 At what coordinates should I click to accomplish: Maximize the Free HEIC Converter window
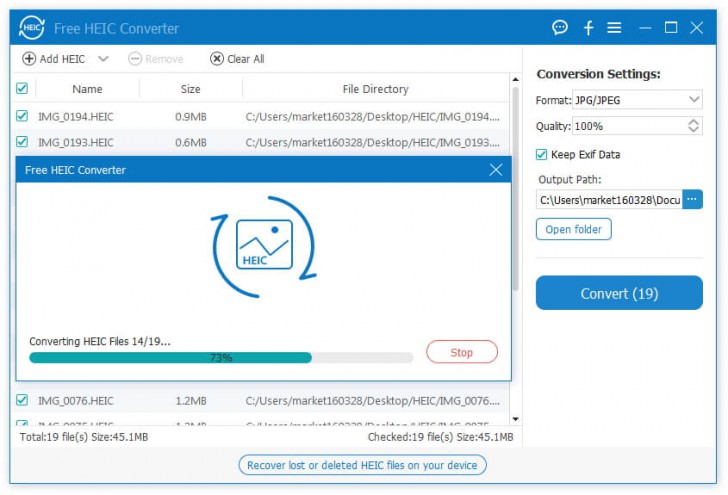click(x=670, y=28)
